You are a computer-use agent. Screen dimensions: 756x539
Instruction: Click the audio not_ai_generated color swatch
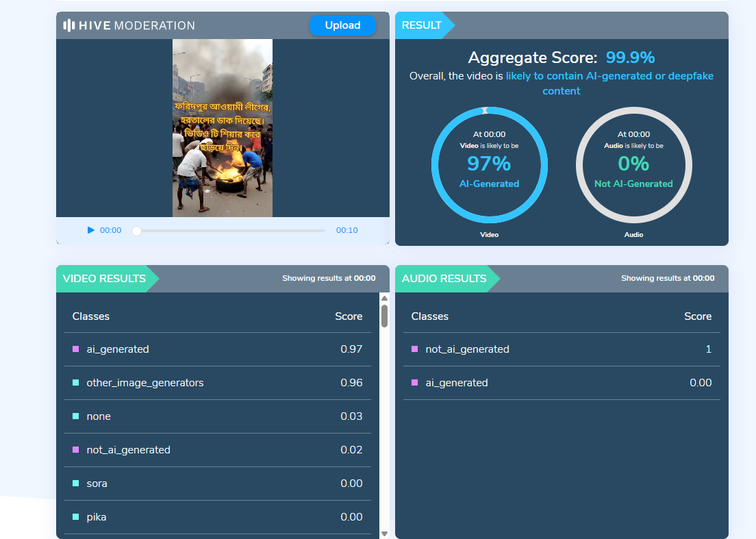click(415, 349)
